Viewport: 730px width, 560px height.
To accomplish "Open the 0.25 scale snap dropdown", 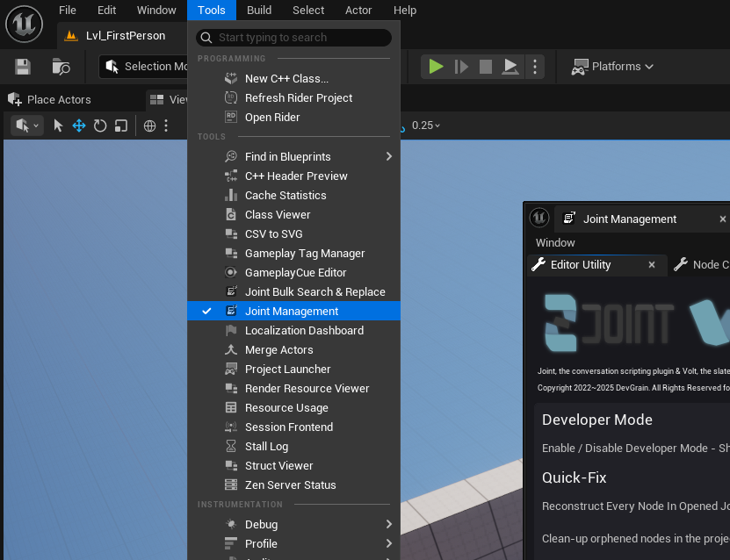I will pos(426,126).
